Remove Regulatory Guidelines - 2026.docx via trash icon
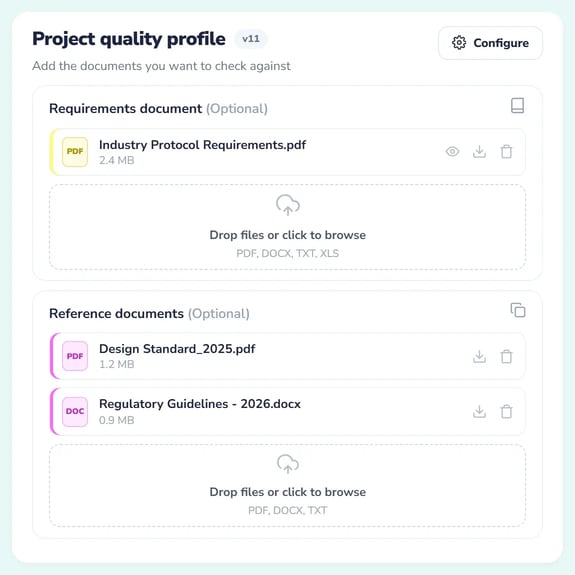The width and height of the screenshot is (575, 575). (506, 411)
